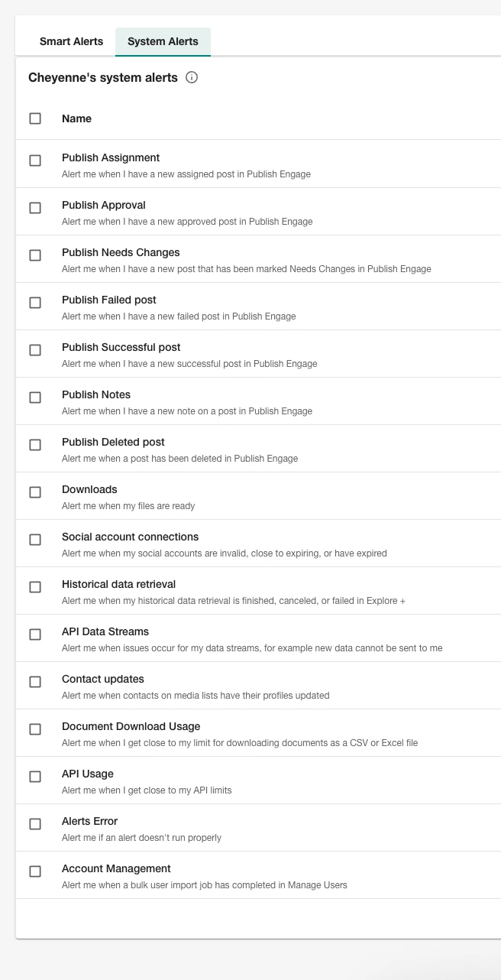
Task: Toggle the Alerts Error checkbox
Action: (x=35, y=824)
